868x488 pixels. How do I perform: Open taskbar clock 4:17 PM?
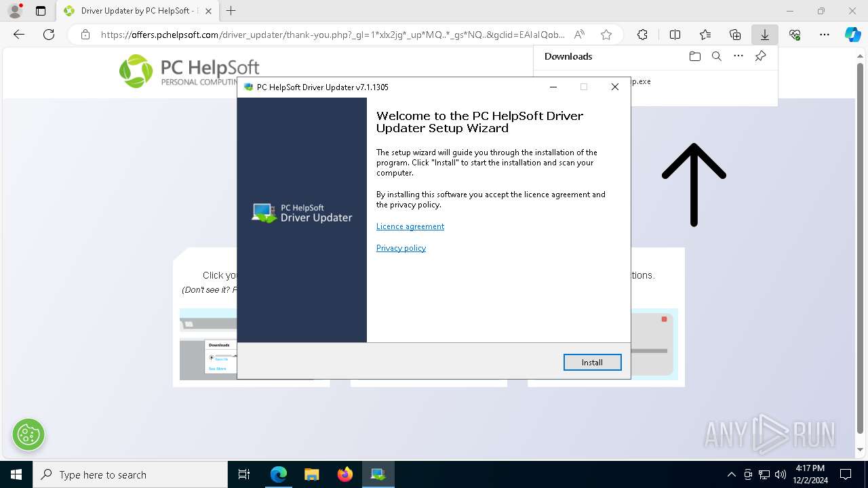tap(810, 474)
